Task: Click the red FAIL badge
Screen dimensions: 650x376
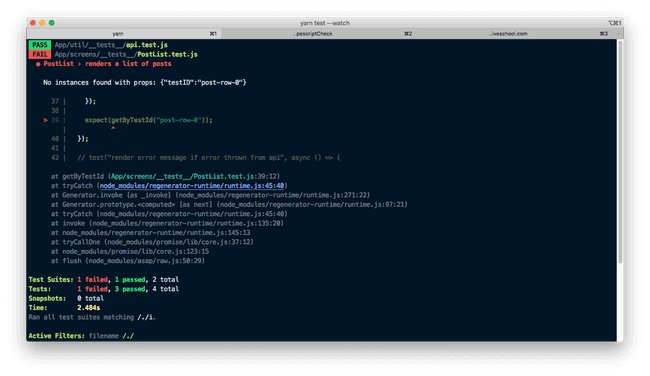Action: point(40,54)
